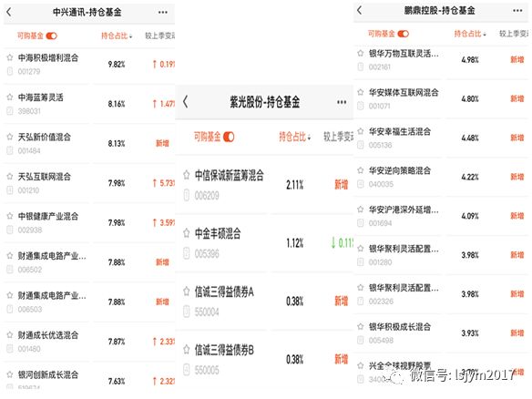
Task: Click the 新增 tag beside 天弘新价值混合
Action: pos(162,144)
